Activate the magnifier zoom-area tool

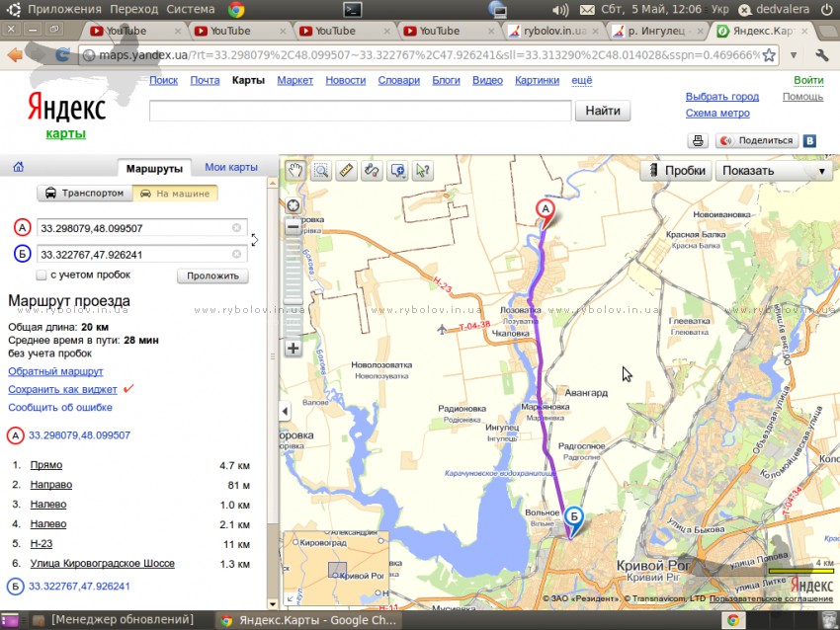pyautogui.click(x=321, y=170)
